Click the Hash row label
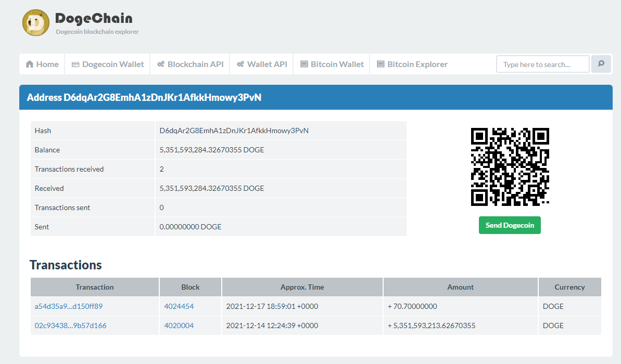621x364 pixels. 43,131
